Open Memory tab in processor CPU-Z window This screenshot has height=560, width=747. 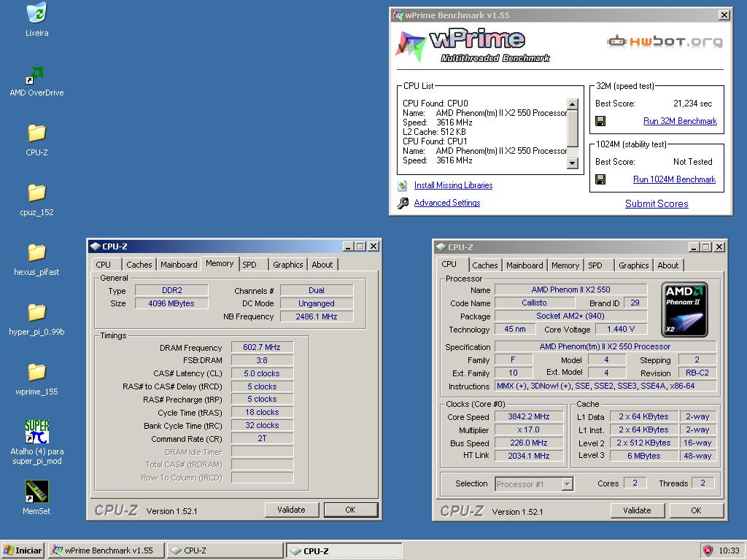(x=565, y=265)
